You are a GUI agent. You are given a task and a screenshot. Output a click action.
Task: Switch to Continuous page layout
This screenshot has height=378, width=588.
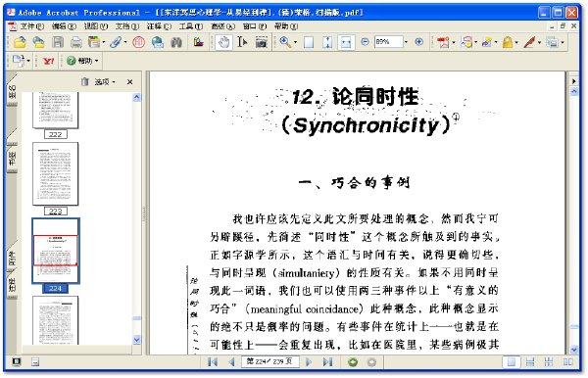[530, 362]
